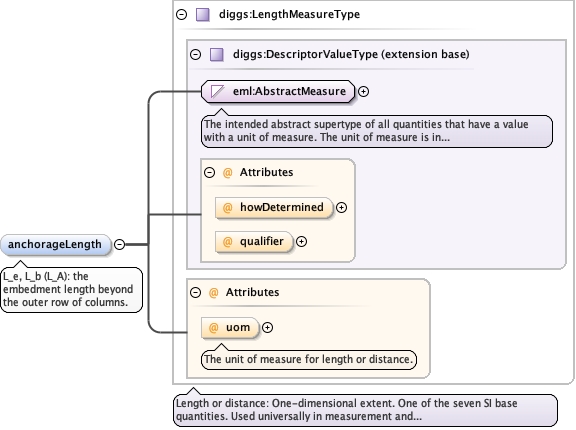Click the diggs:LengthMeasureType title text

289,15
